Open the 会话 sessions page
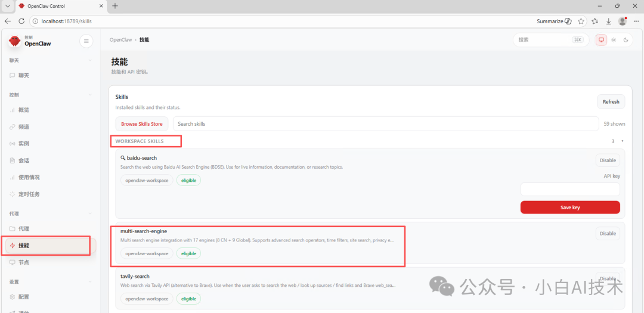 pos(49,160)
